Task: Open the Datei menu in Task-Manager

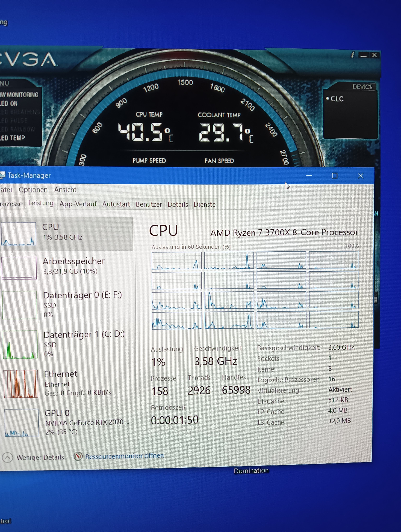Action: coord(6,190)
